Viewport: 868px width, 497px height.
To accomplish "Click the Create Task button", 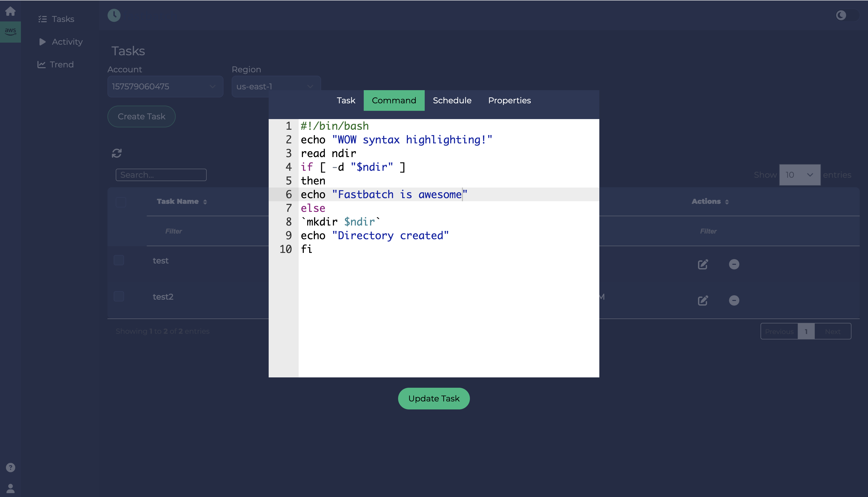I will tap(141, 117).
